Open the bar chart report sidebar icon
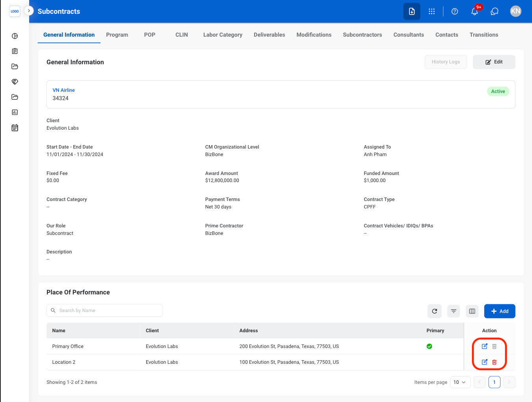Image resolution: width=532 pixels, height=402 pixels. pyautogui.click(x=15, y=112)
